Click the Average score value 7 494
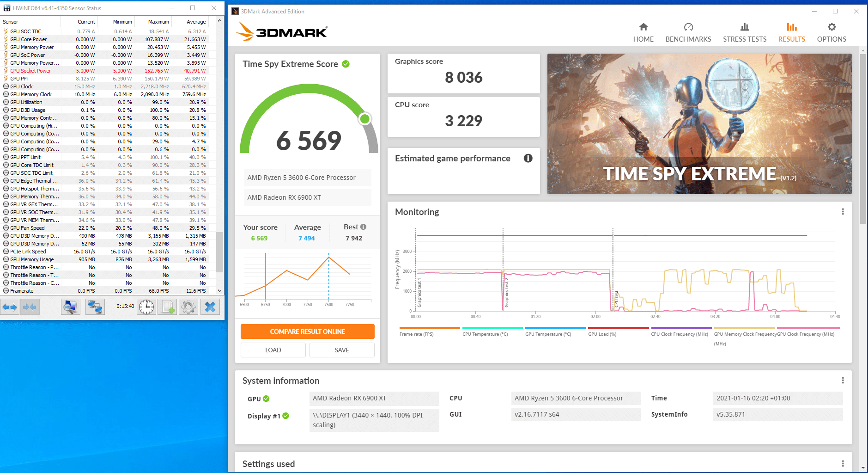The image size is (868, 473). click(x=307, y=238)
